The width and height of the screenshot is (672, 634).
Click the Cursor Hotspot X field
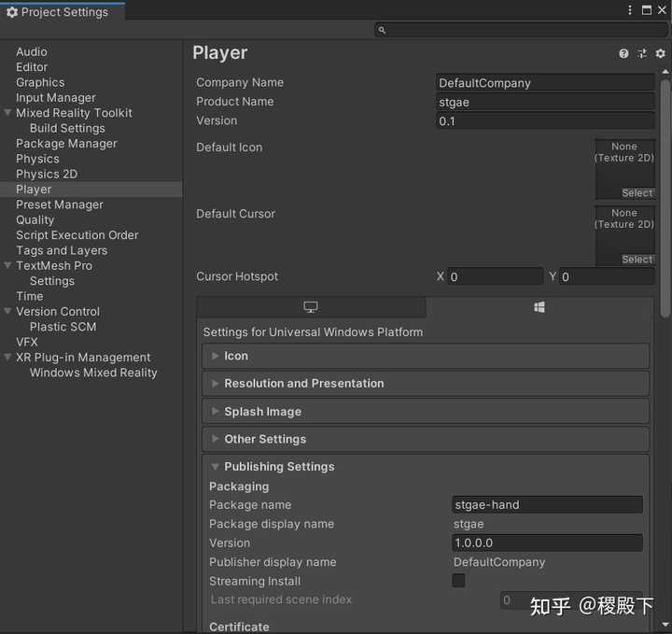496,276
